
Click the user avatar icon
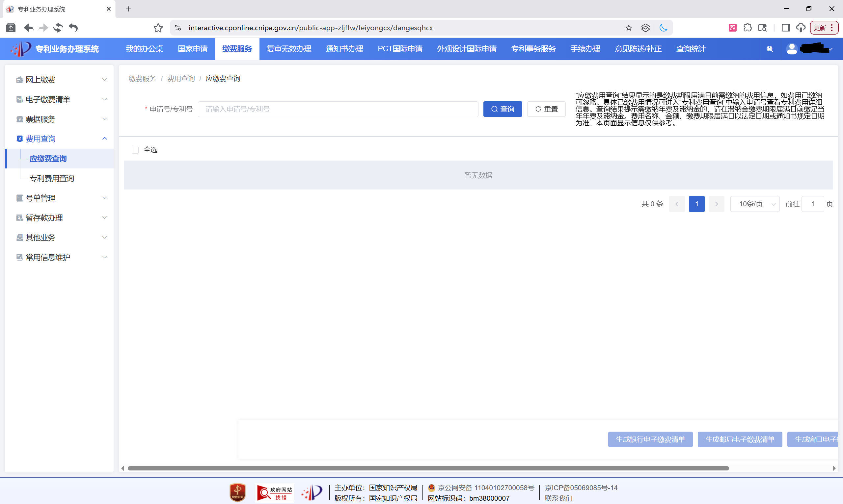pyautogui.click(x=792, y=49)
